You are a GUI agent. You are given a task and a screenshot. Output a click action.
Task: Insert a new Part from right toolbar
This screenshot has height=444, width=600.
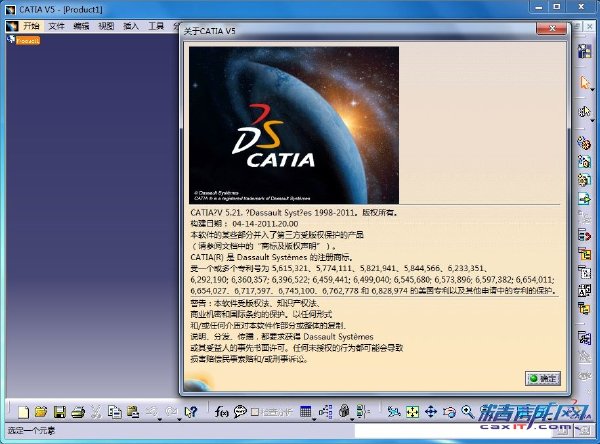point(584,180)
